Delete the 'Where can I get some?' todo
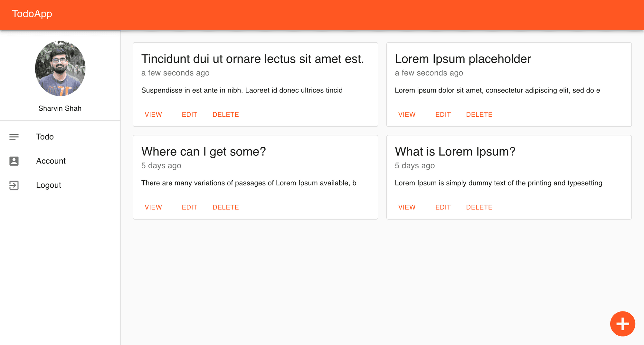This screenshot has height=345, width=644. coord(226,207)
